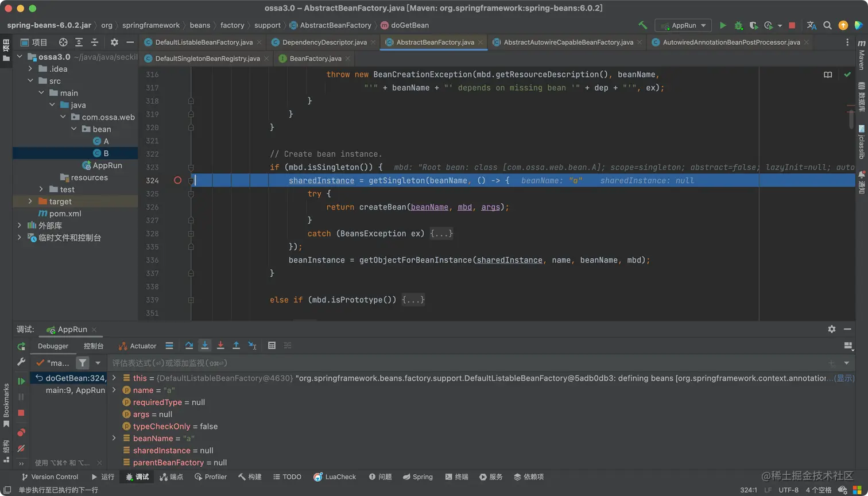
Task: Start debugging with the bug icon
Action: point(738,25)
